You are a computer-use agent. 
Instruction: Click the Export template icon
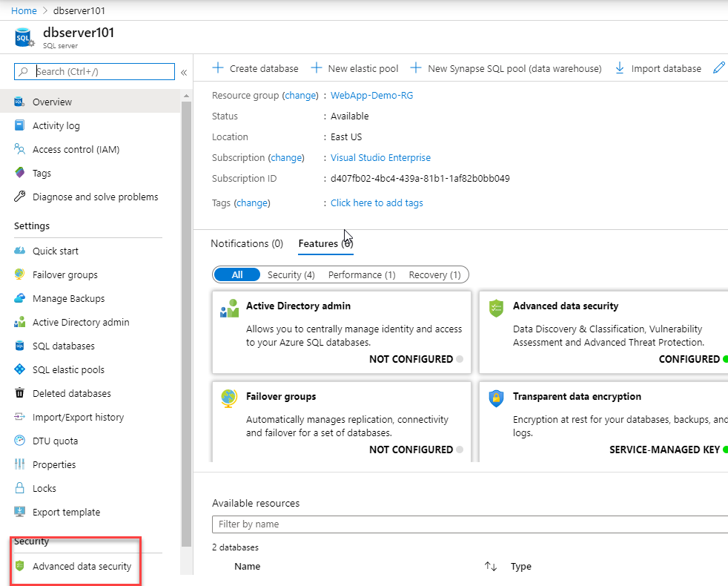pos(19,512)
